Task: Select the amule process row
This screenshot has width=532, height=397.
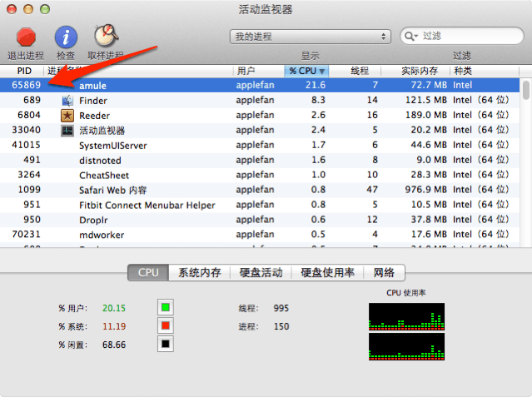Action: click(260, 85)
